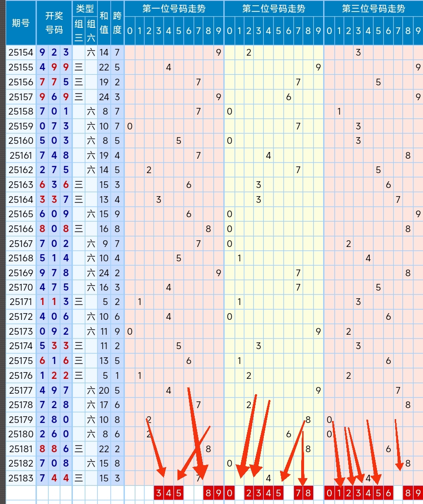423x504 pixels.
Task: Select period number 25169
Action: coord(21,272)
